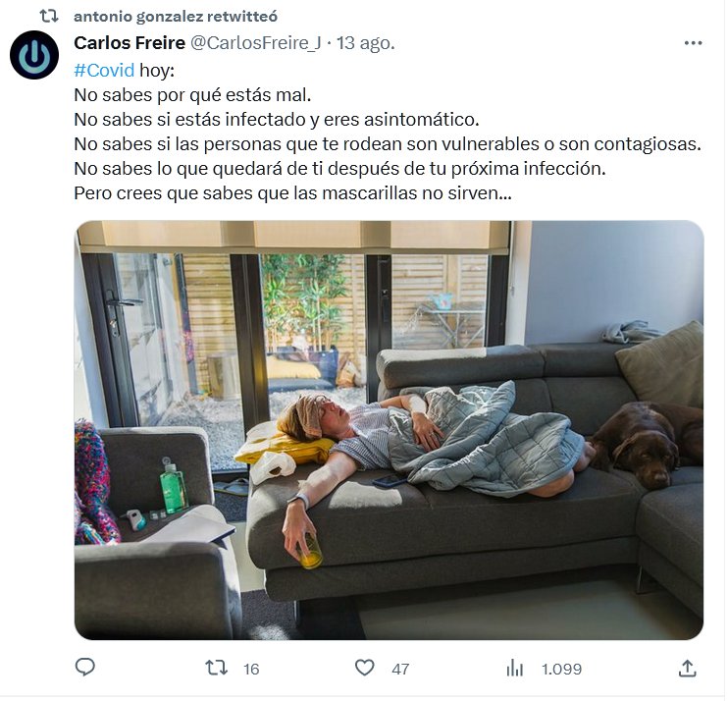728x701 pixels.
Task: Click the Carlos Freire display name
Action: (130, 43)
